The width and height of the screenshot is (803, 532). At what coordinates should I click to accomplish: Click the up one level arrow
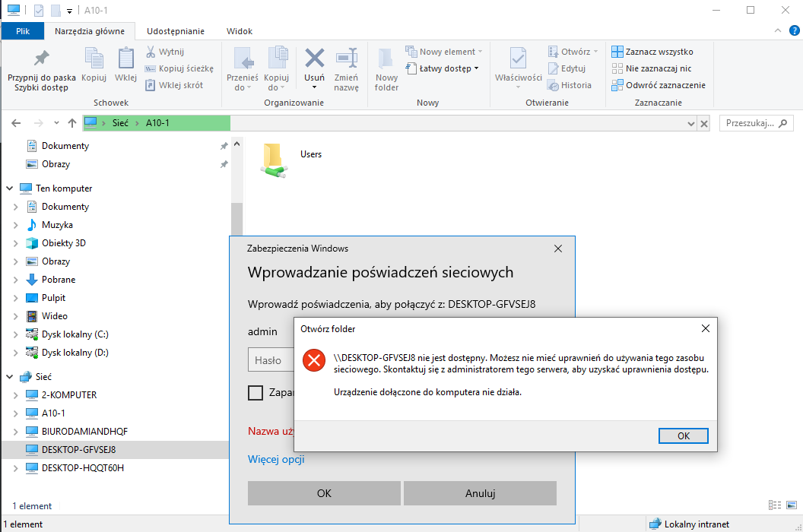tap(72, 123)
